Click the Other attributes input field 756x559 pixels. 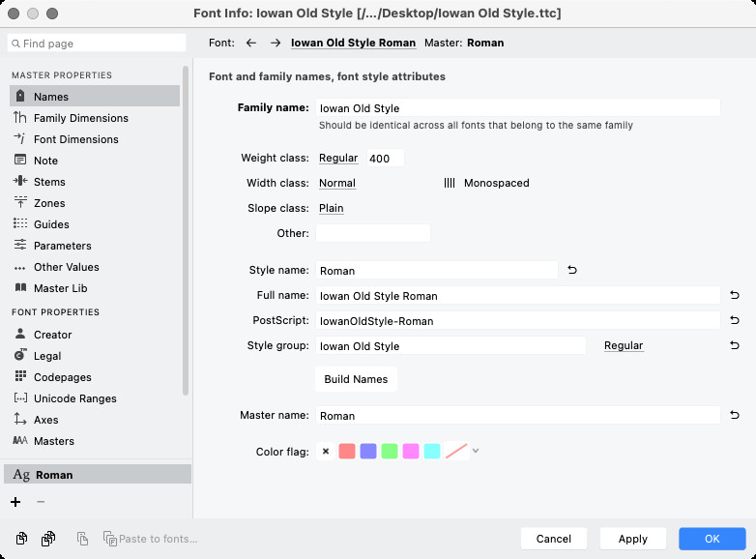tap(373, 233)
